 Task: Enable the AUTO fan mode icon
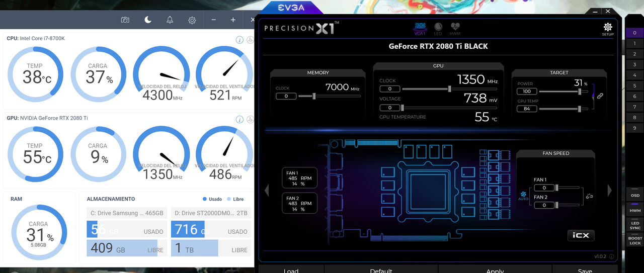coord(523,196)
